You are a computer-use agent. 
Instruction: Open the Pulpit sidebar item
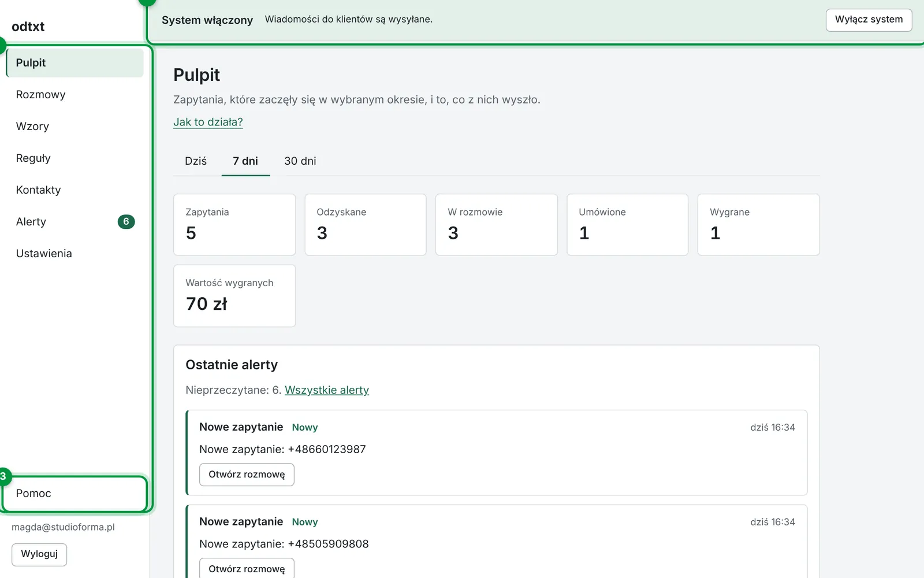click(x=74, y=62)
